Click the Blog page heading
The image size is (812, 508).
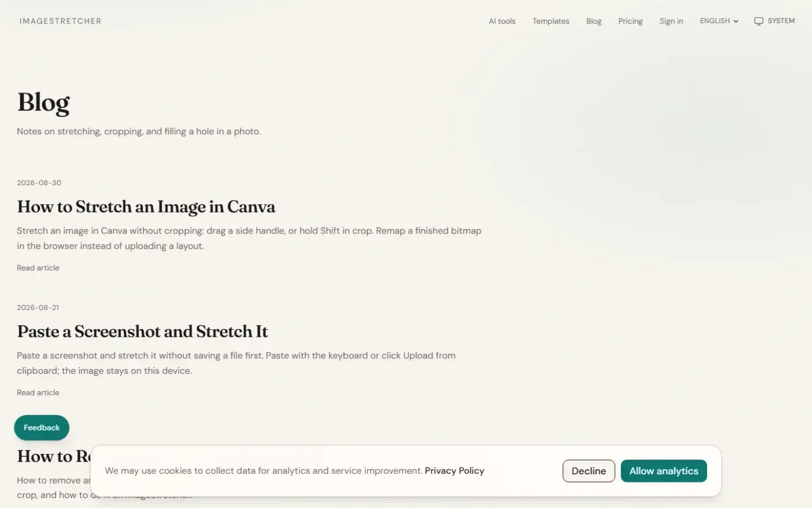click(x=43, y=102)
